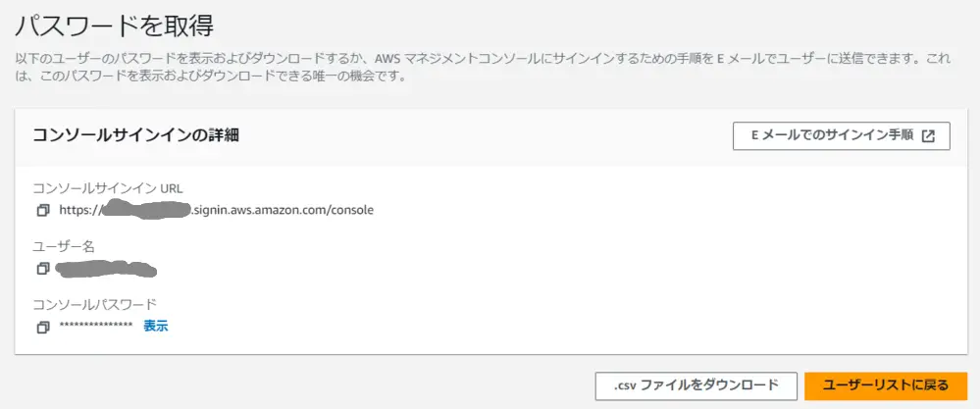Image resolution: width=980 pixels, height=409 pixels.
Task: Click the redacted account ID in URL
Action: click(x=145, y=210)
